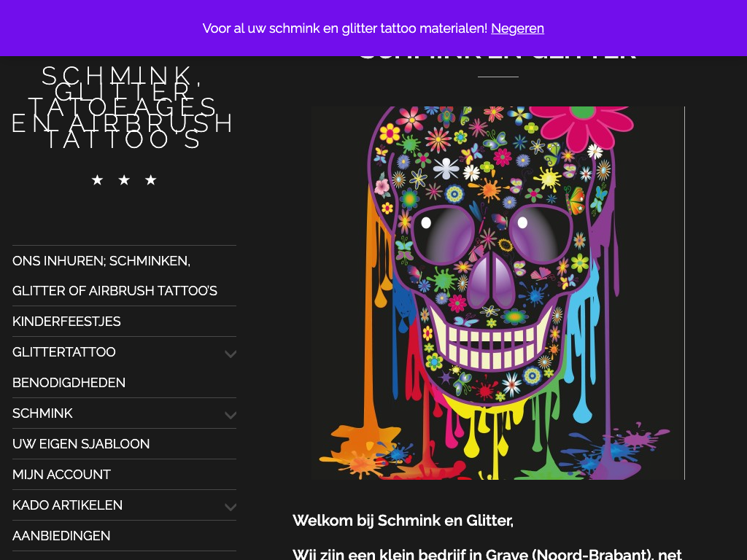The height and width of the screenshot is (560, 747).
Task: Expand the Schmink submenu chevron
Action: click(x=231, y=415)
